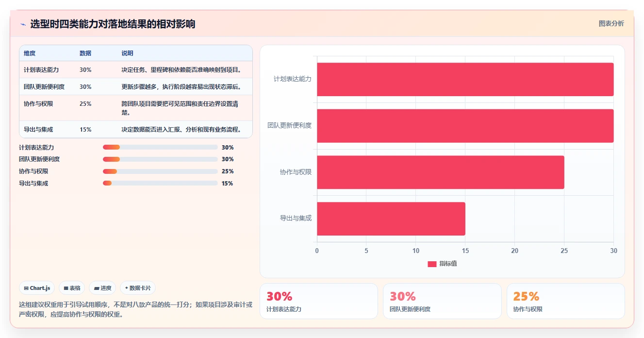Click the Chart.js tag chip
Viewport: 644px width, 338px height.
click(x=37, y=288)
